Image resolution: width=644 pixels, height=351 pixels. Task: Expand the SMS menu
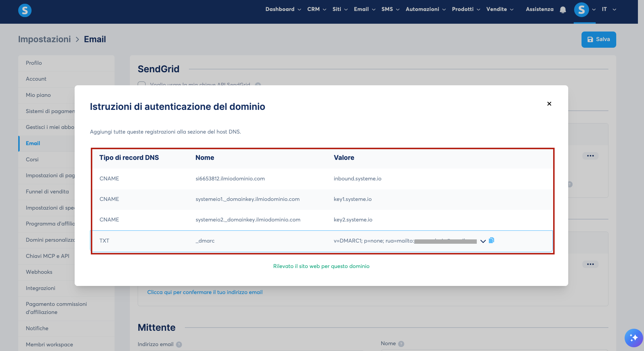tap(390, 9)
